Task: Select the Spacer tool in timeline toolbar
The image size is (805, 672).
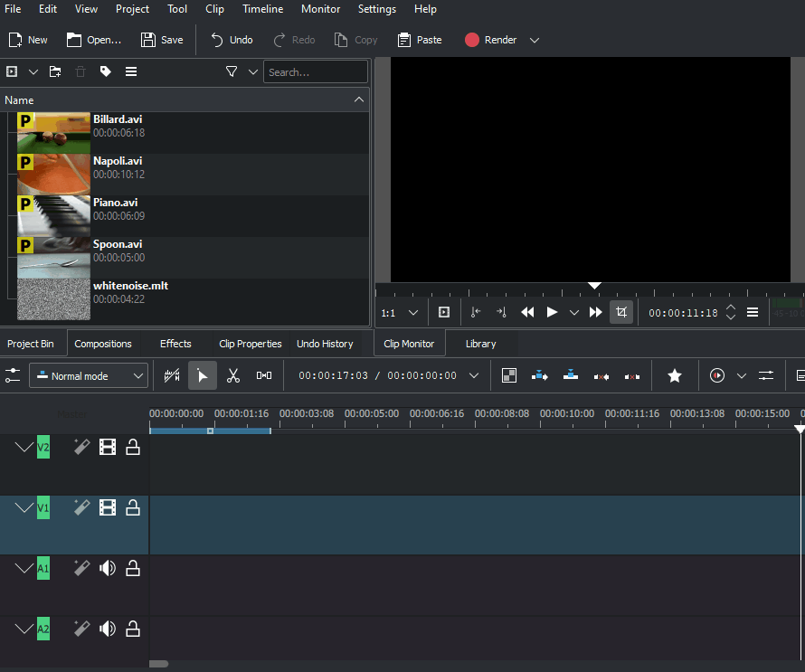Action: point(264,375)
